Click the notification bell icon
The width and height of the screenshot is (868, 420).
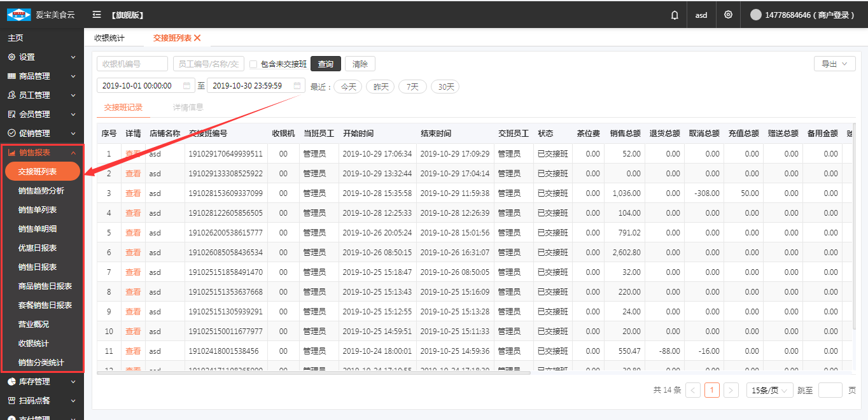click(x=675, y=15)
